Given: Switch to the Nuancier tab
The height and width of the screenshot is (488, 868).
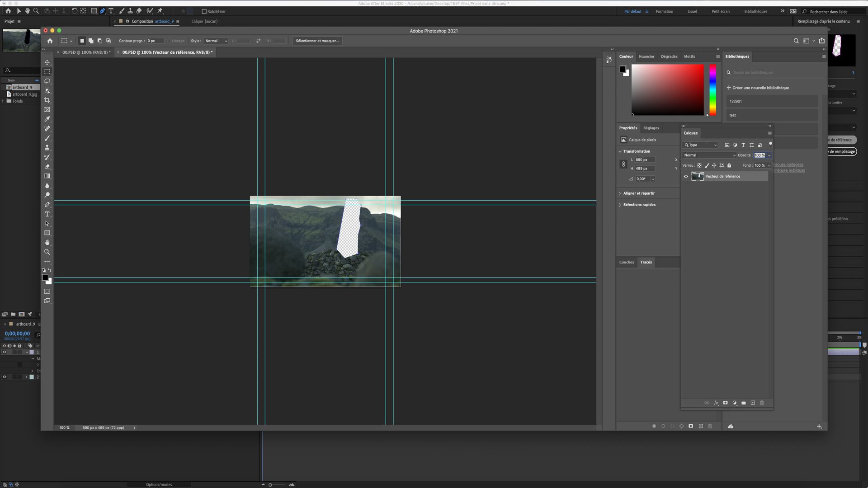Looking at the screenshot, I should [x=646, y=56].
